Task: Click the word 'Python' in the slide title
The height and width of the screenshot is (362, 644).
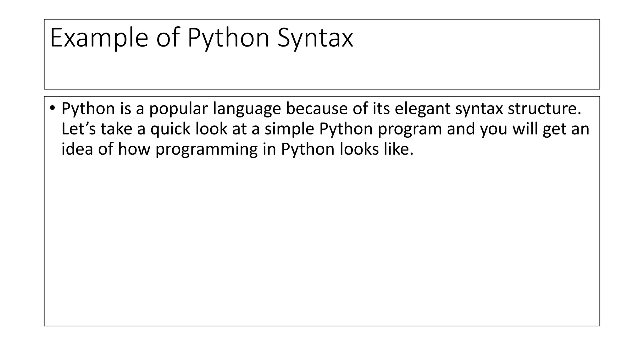Action: [228, 38]
